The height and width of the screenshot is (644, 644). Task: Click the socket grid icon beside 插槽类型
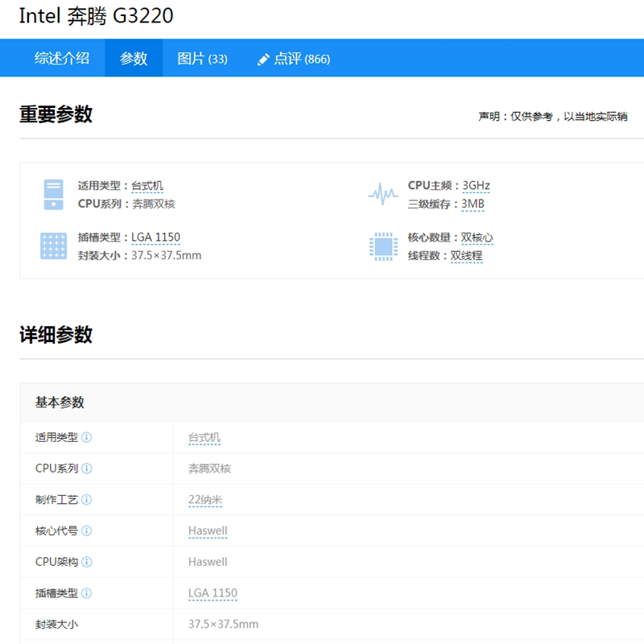[53, 246]
